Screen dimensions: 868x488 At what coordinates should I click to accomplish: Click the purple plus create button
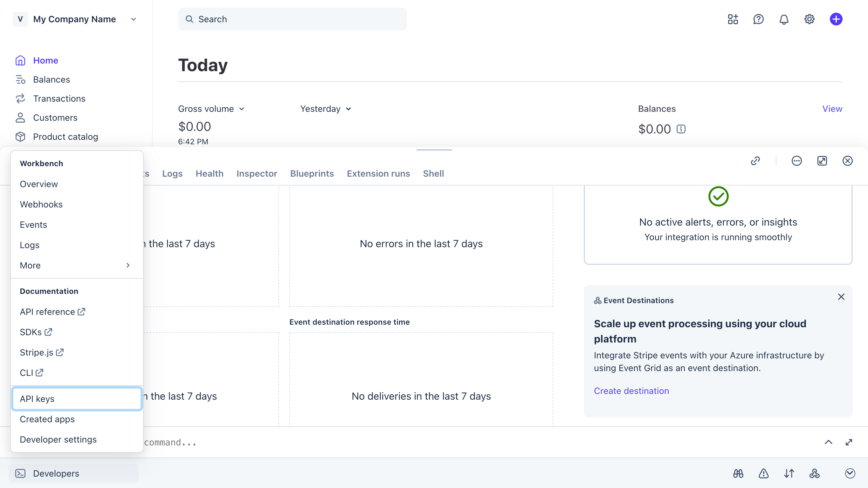[836, 19]
